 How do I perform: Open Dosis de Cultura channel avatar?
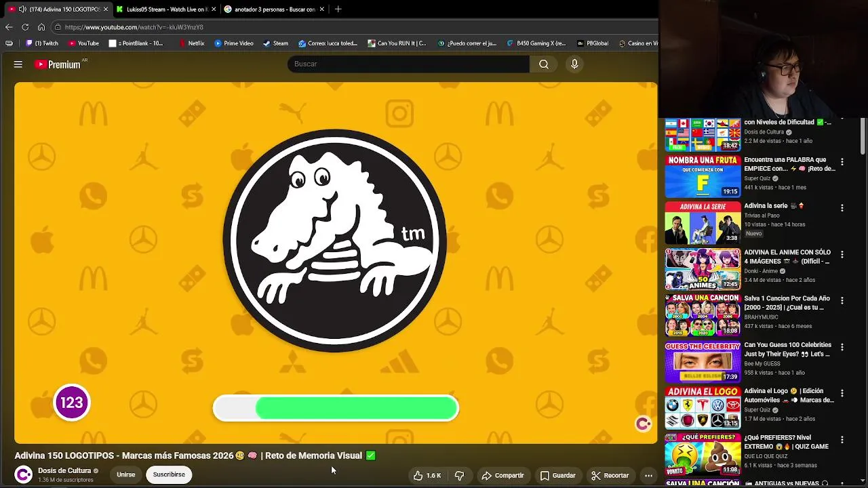(x=24, y=474)
